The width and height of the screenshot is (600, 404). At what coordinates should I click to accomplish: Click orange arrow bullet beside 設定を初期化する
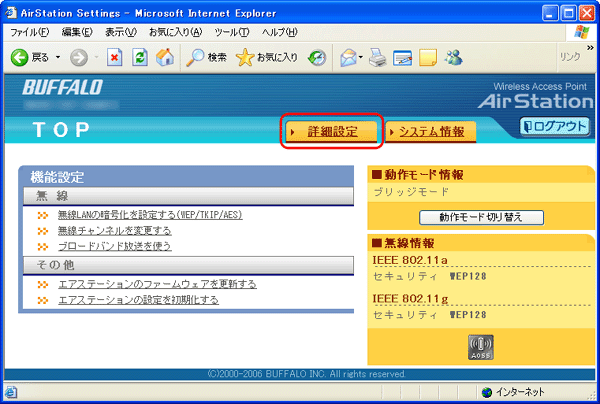42,300
